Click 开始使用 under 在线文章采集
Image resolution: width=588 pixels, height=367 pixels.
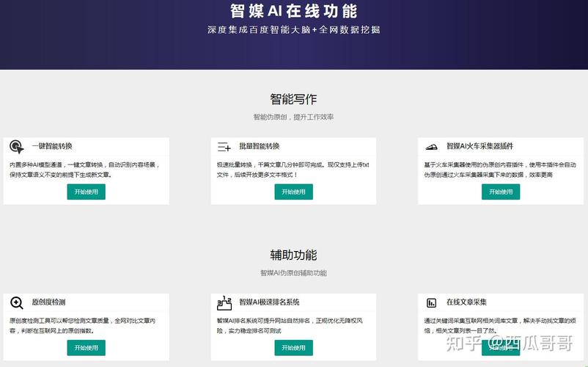[501, 348]
